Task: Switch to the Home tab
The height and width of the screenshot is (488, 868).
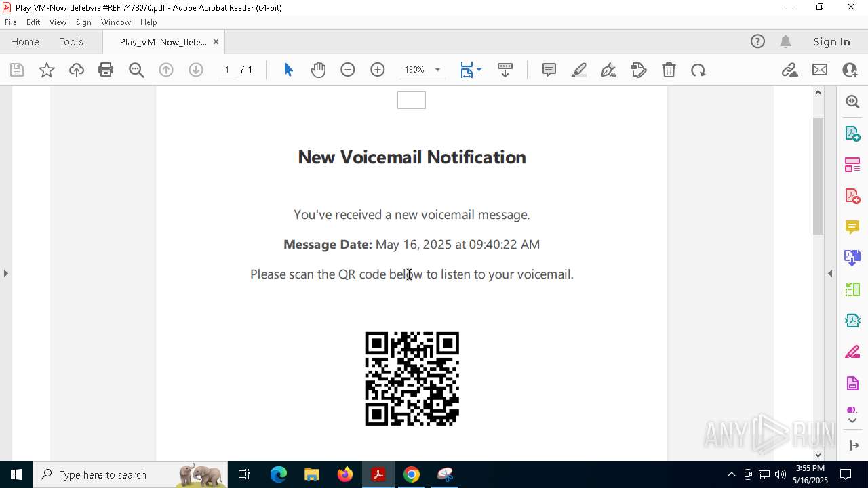Action: point(25,41)
